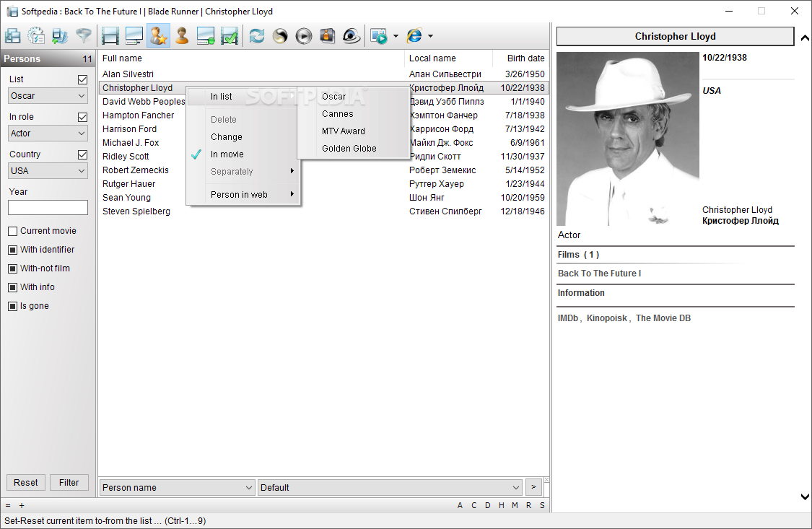
Task: Click the funnel filter toolbar icon
Action: (x=84, y=35)
